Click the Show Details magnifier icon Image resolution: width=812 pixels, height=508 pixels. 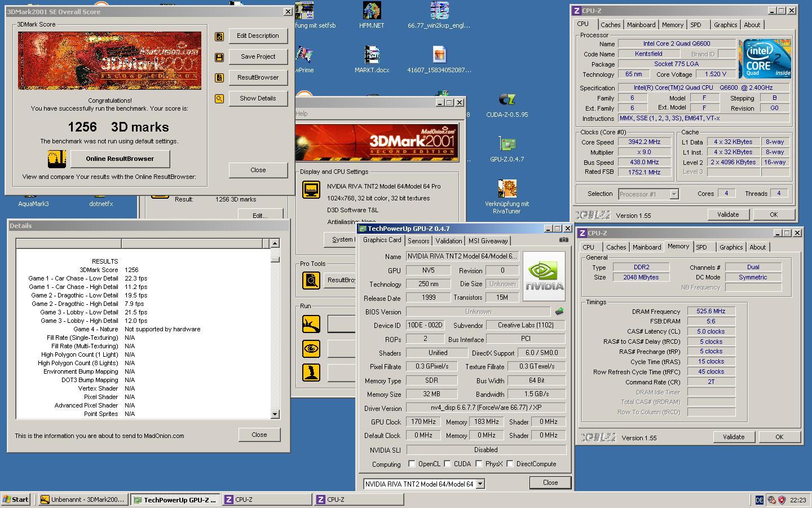[219, 99]
